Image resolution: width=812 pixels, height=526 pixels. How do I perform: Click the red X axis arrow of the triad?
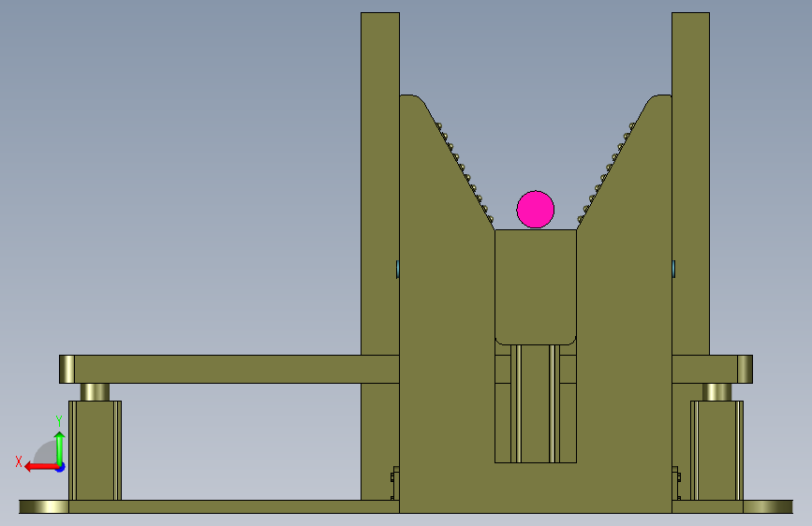[41, 467]
